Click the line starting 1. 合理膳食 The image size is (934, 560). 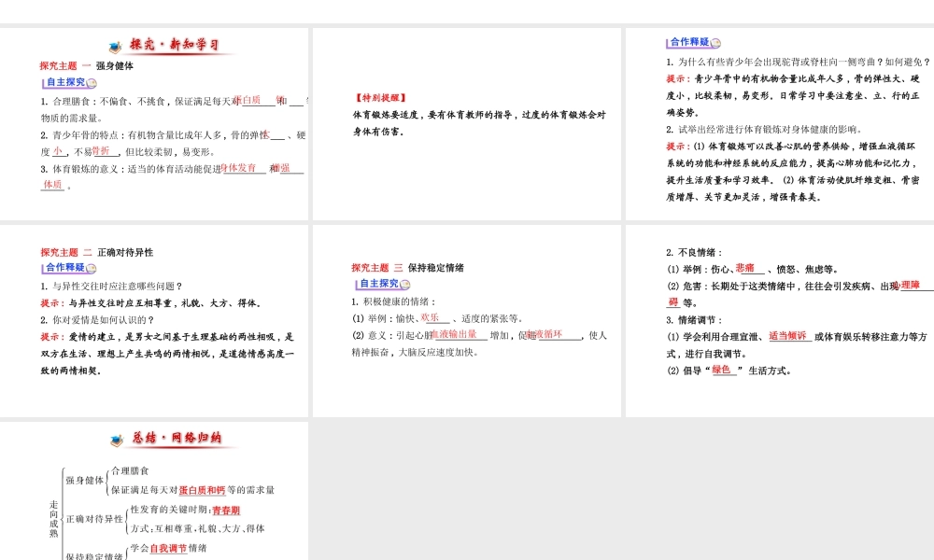(173, 102)
